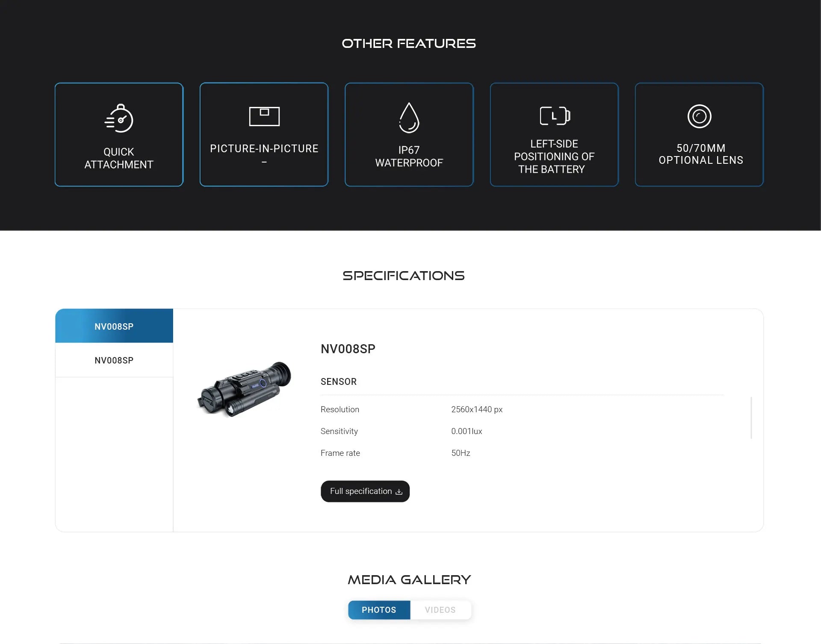
Task: Click the Left-Side Positioning of the Battery text
Action: 554,157
